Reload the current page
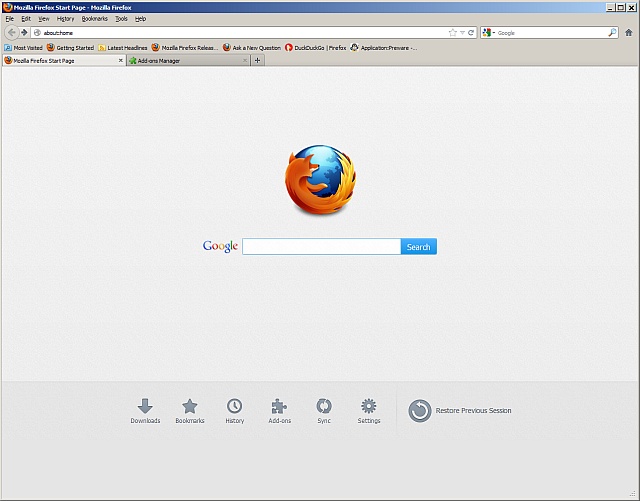The width and height of the screenshot is (640, 501). 471,33
